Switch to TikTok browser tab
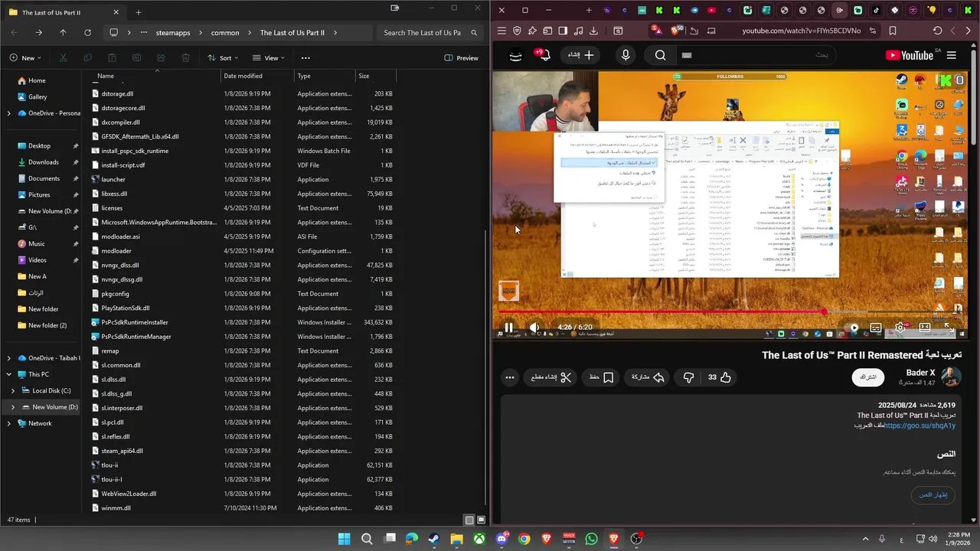Screen dimensions: 980x551 (x=876, y=10)
